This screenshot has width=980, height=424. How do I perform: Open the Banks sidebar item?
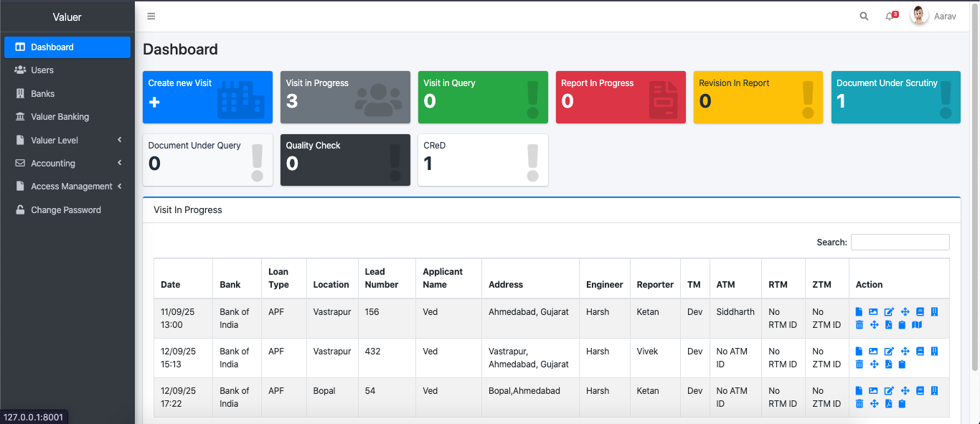point(43,93)
